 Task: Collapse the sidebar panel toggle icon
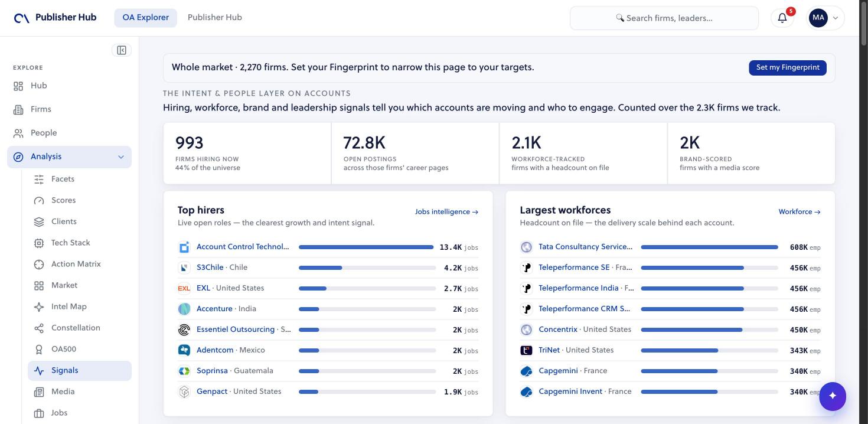coord(122,50)
